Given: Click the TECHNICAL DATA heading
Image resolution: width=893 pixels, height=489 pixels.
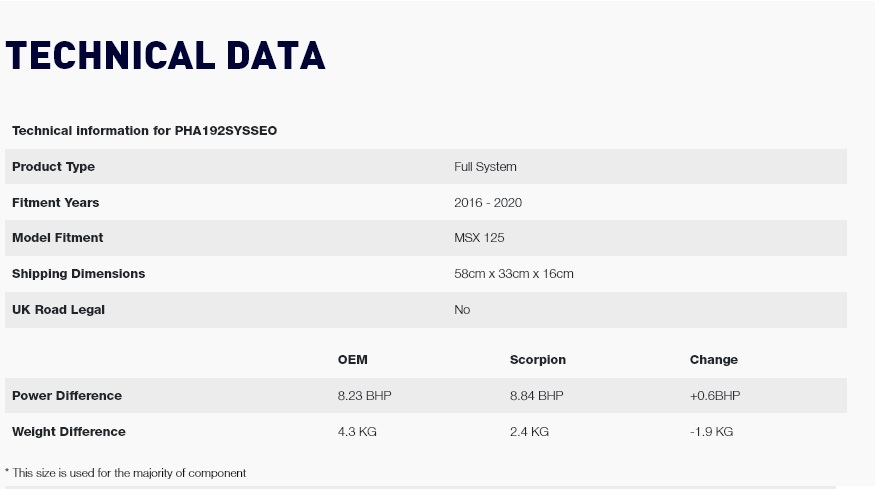Looking at the screenshot, I should [x=165, y=56].
